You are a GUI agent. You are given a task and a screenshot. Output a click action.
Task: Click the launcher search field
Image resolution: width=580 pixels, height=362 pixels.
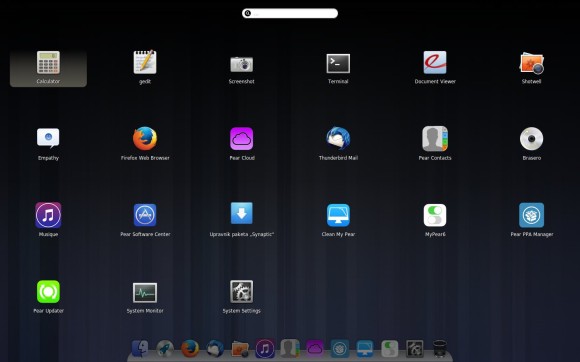coord(290,13)
